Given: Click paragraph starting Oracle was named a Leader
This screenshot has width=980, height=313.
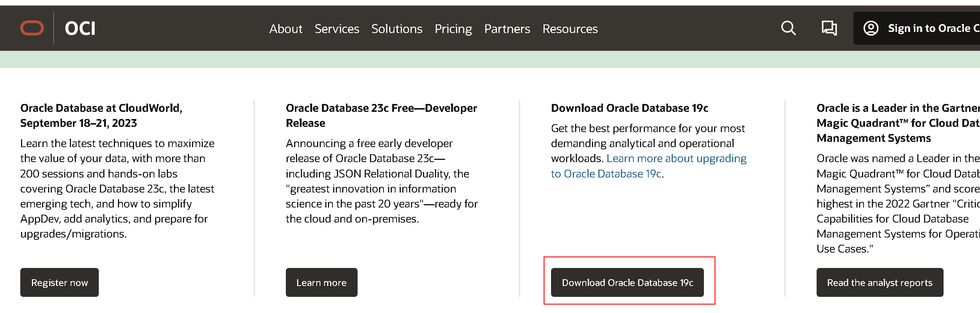Looking at the screenshot, I should click(x=898, y=203).
